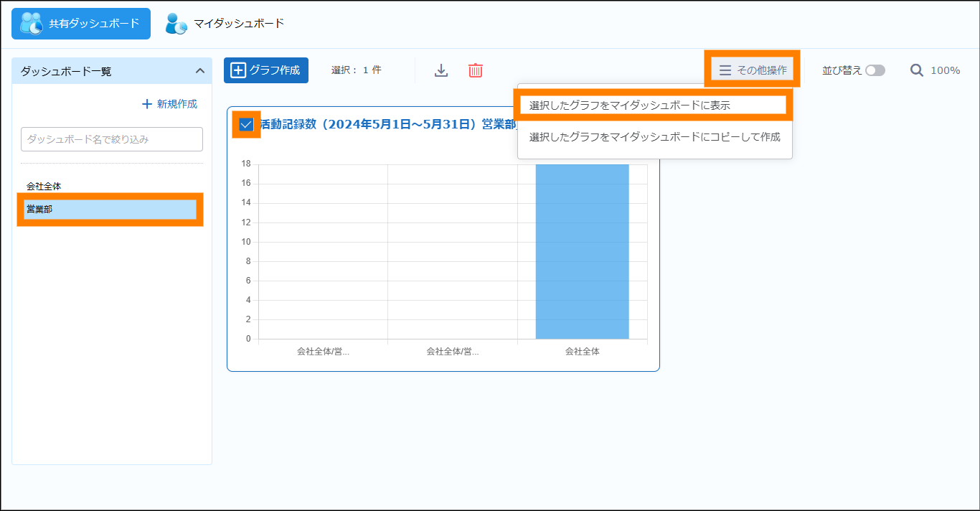Toggle the 並び替え switch
980x511 pixels.
click(875, 70)
